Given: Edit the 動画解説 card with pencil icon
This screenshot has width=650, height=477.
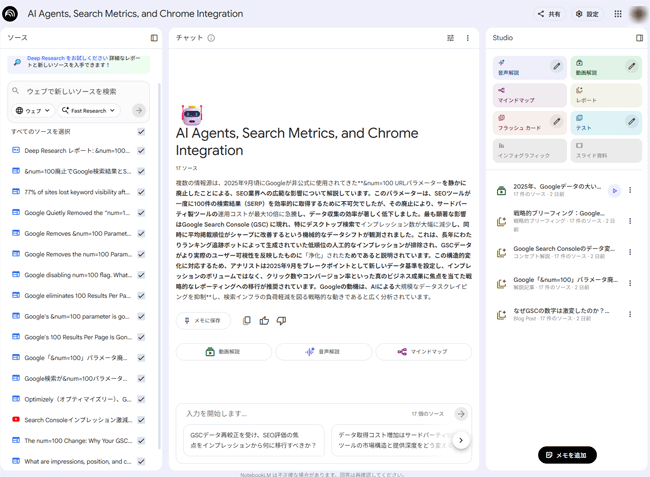Looking at the screenshot, I should point(631,66).
